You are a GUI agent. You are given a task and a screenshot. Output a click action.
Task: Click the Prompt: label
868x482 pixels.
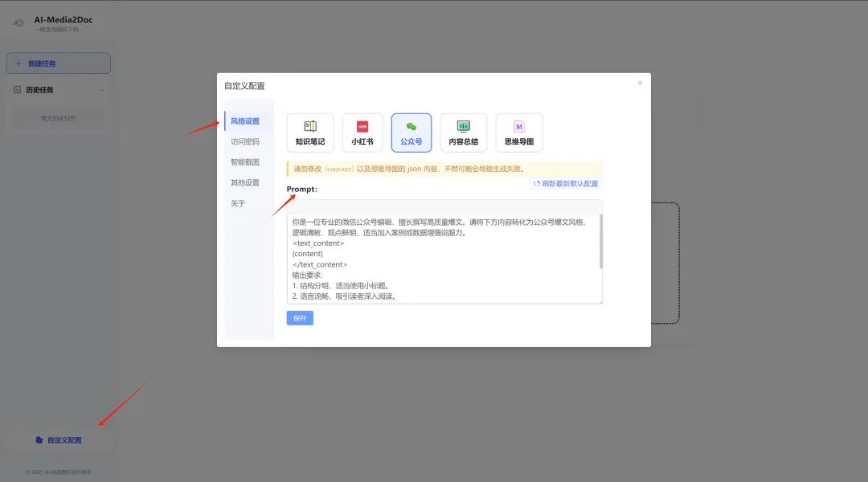301,190
